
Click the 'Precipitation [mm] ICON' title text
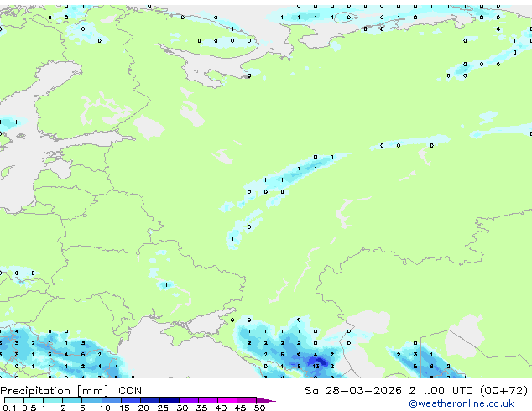pos(71,391)
